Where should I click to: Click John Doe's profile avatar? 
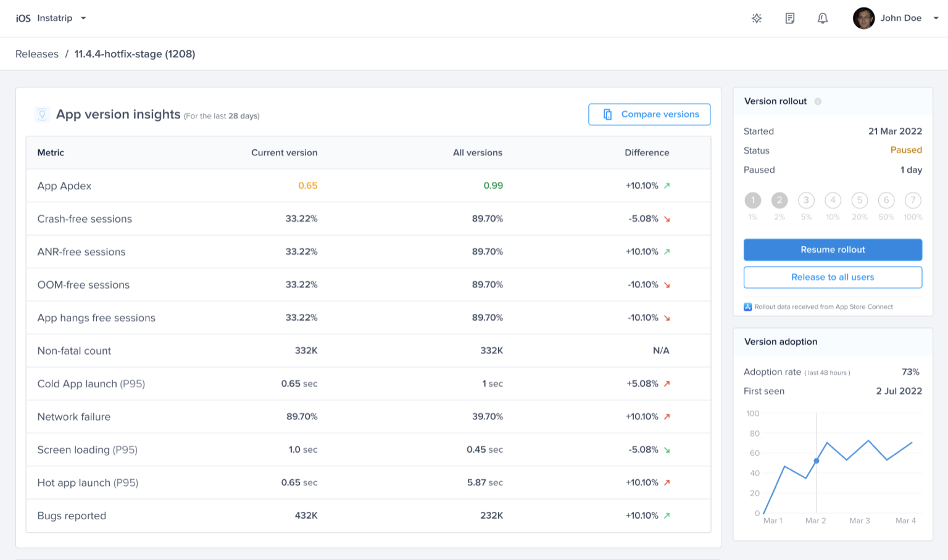coord(863,19)
